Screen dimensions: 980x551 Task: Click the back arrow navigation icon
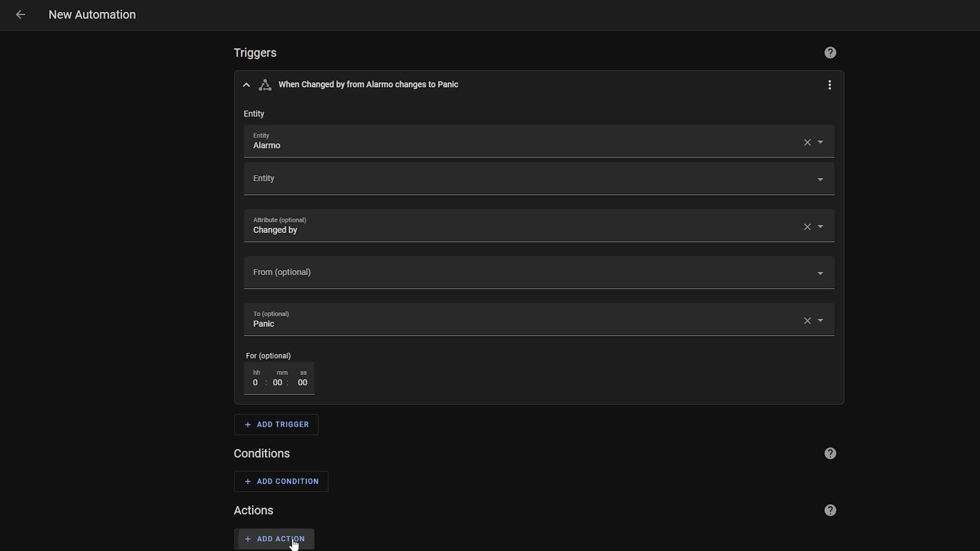click(20, 14)
